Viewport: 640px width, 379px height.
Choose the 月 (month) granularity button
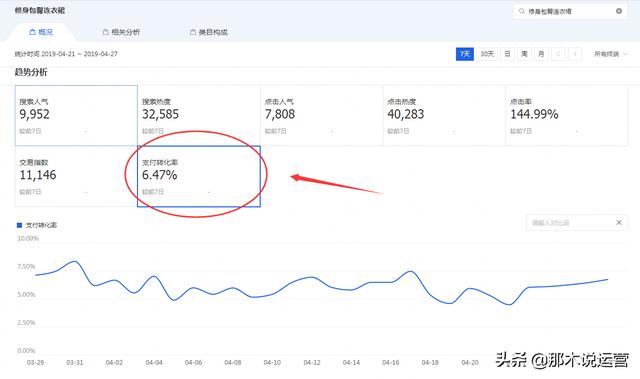(x=541, y=54)
